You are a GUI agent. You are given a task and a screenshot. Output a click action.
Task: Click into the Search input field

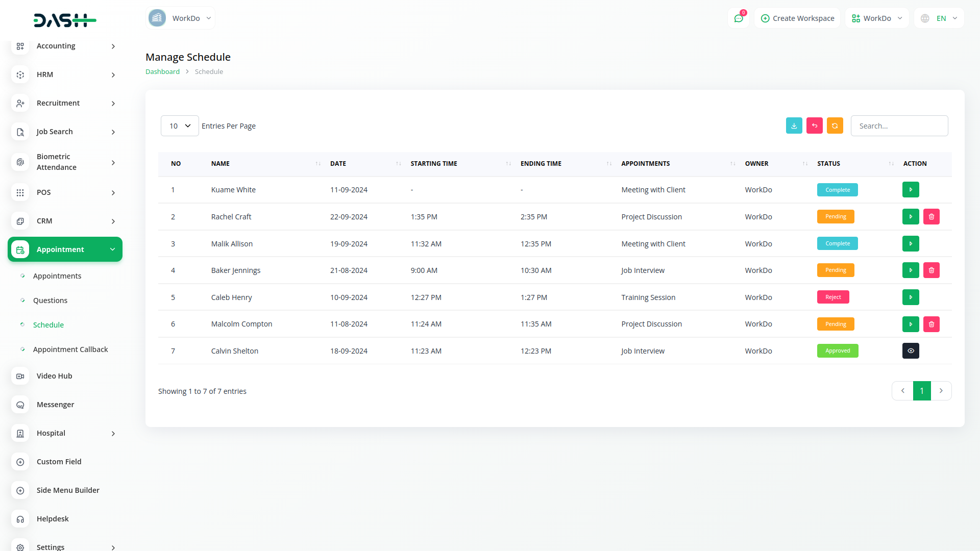(899, 126)
